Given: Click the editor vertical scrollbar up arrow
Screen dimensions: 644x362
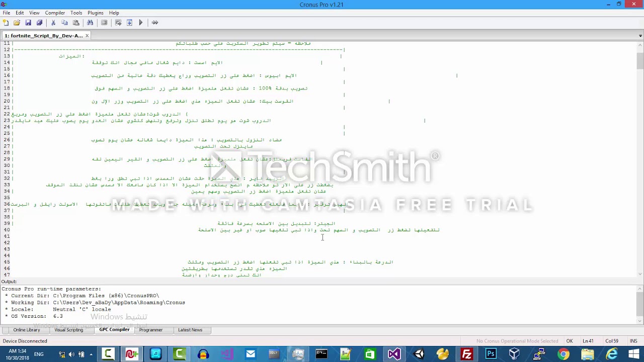Looking at the screenshot, I should point(640,46).
